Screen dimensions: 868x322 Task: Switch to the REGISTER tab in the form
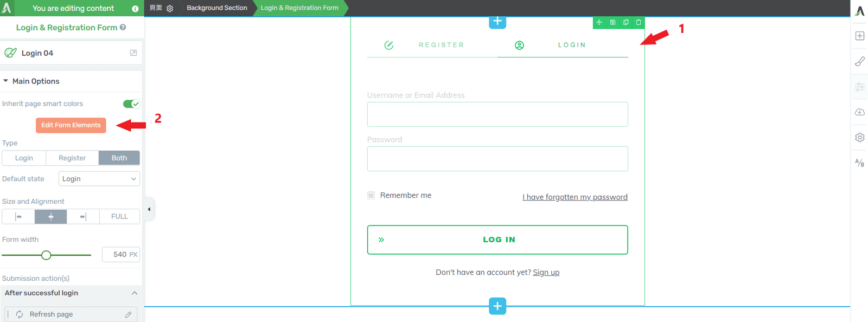(x=432, y=45)
